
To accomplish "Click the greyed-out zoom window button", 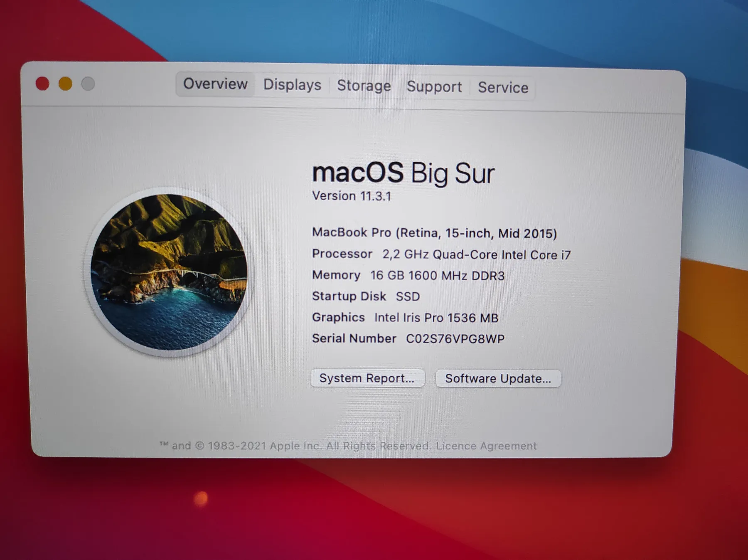I will 88,84.
